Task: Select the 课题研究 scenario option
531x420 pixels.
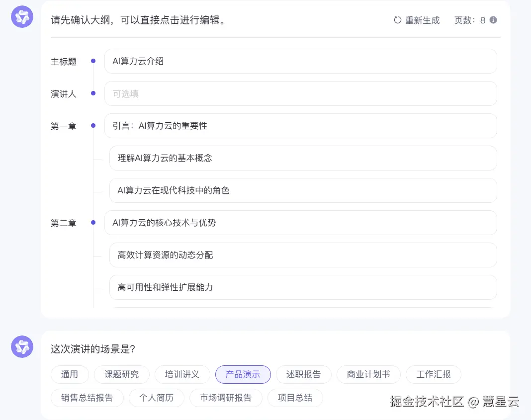Action: pyautogui.click(x=122, y=374)
